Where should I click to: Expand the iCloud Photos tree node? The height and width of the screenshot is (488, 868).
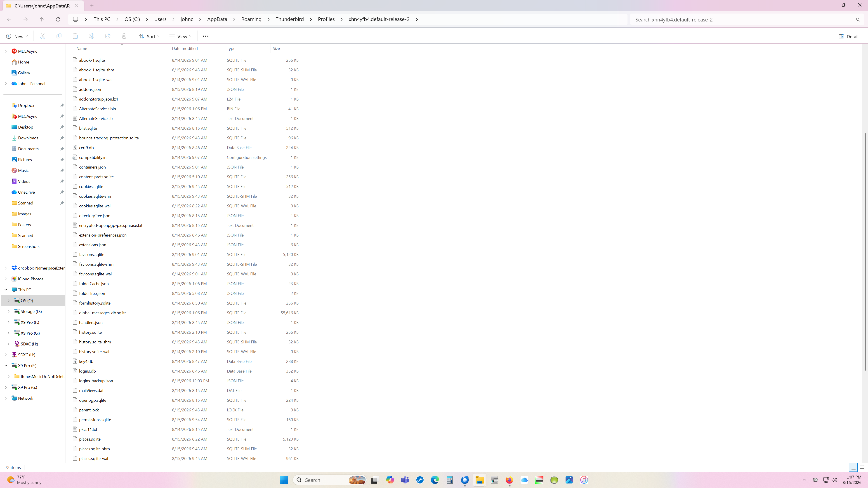(x=6, y=279)
